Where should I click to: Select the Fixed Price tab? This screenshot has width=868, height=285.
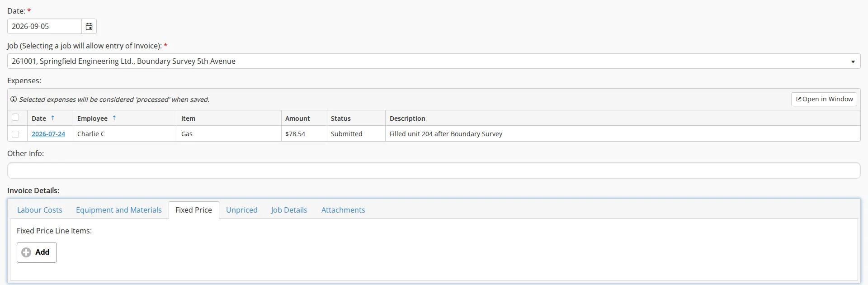(194, 210)
